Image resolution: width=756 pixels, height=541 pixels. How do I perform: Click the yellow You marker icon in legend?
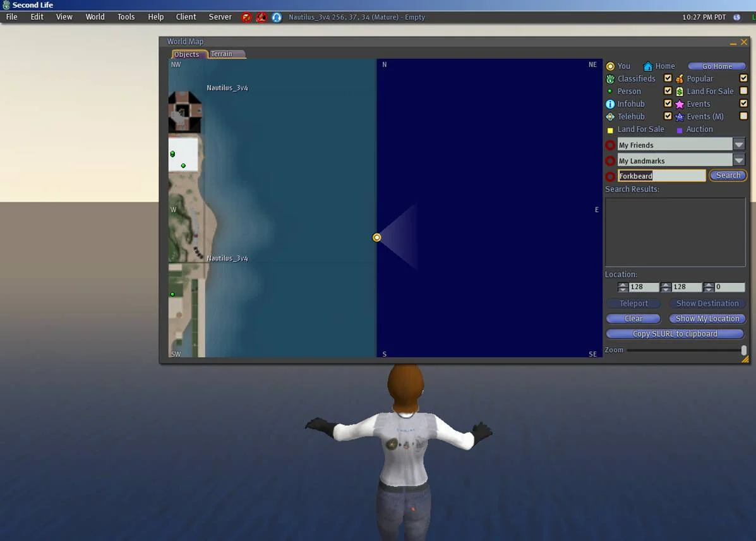(x=610, y=66)
